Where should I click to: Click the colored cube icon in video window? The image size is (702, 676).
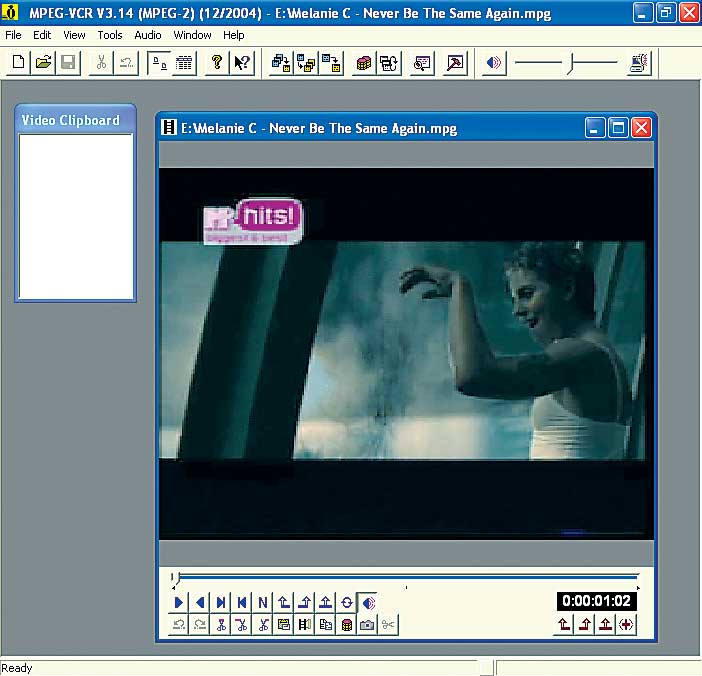[x=347, y=624]
